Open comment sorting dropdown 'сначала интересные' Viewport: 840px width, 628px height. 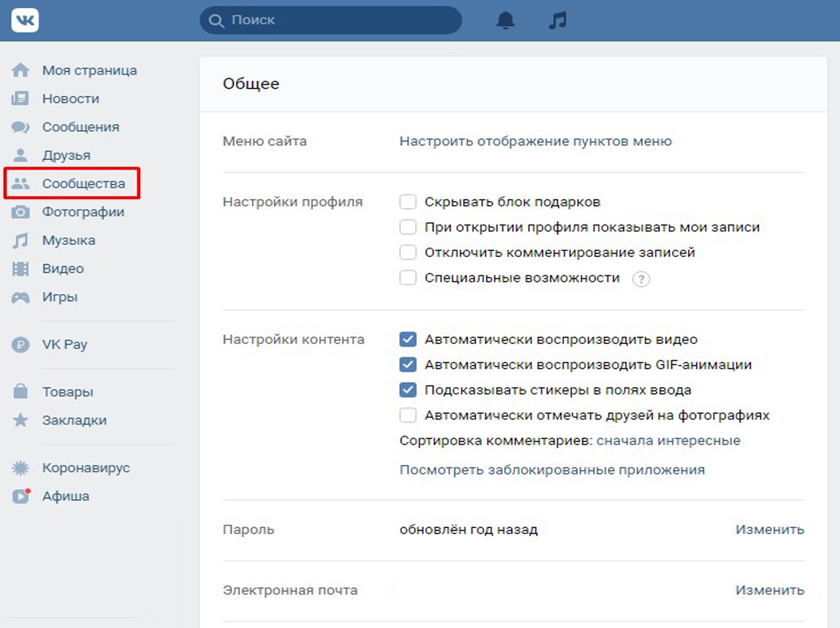(668, 441)
